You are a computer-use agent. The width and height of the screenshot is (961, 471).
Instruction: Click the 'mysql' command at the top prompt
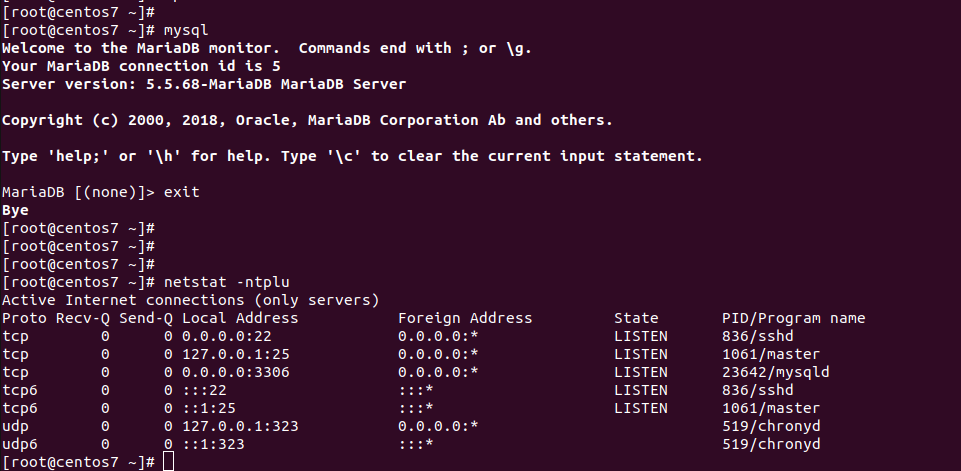click(186, 30)
